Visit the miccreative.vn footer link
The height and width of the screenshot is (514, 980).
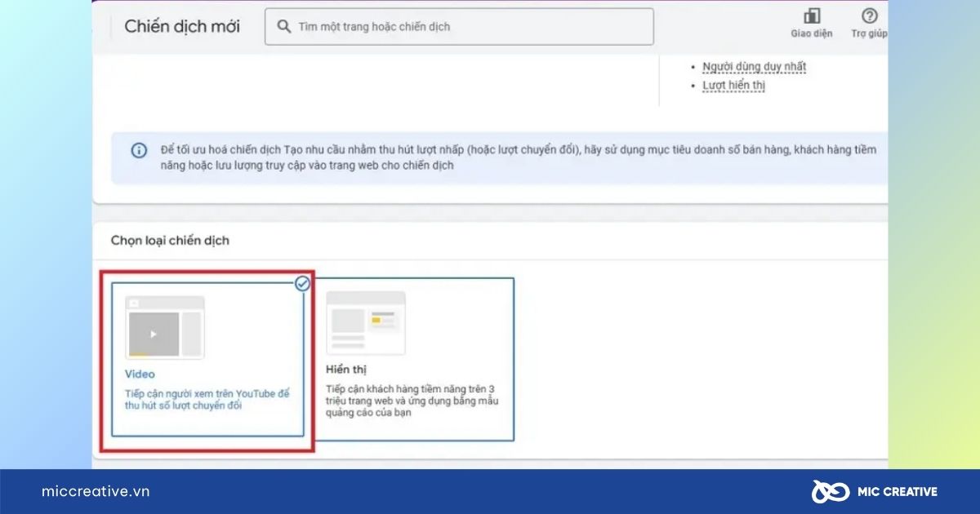pyautogui.click(x=96, y=491)
